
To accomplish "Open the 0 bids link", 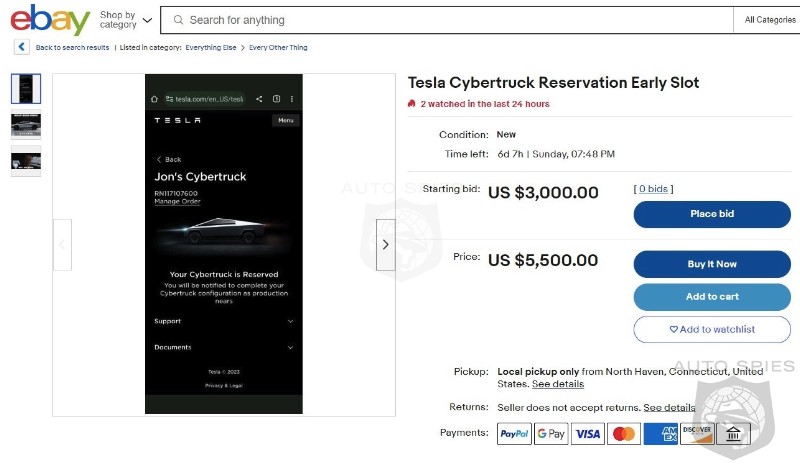I will coord(655,188).
